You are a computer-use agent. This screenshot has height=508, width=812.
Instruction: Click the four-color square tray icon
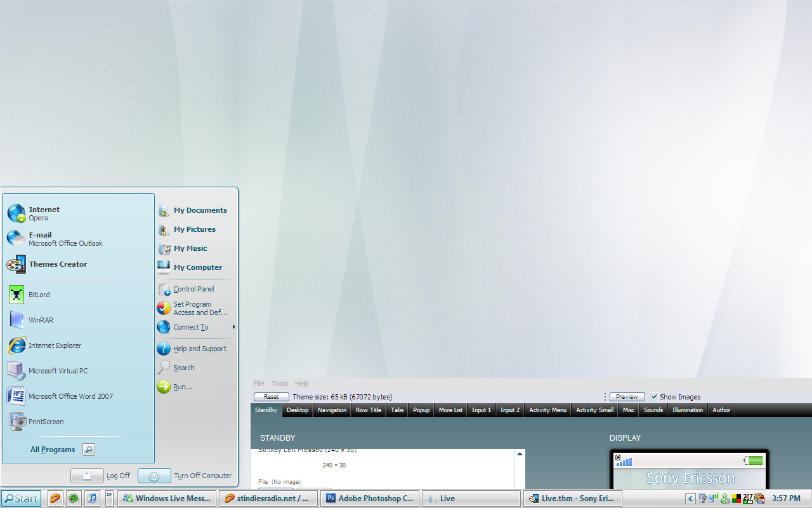[736, 498]
